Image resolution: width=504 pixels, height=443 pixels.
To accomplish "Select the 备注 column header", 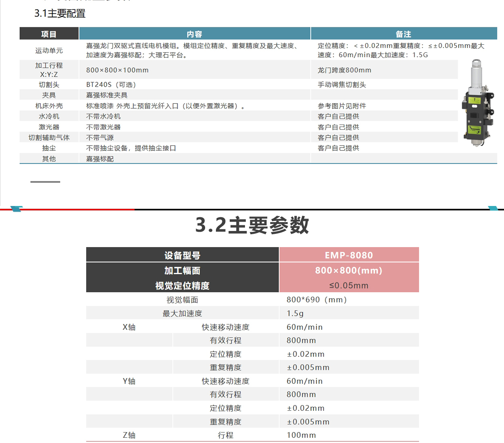I will 403,34.
